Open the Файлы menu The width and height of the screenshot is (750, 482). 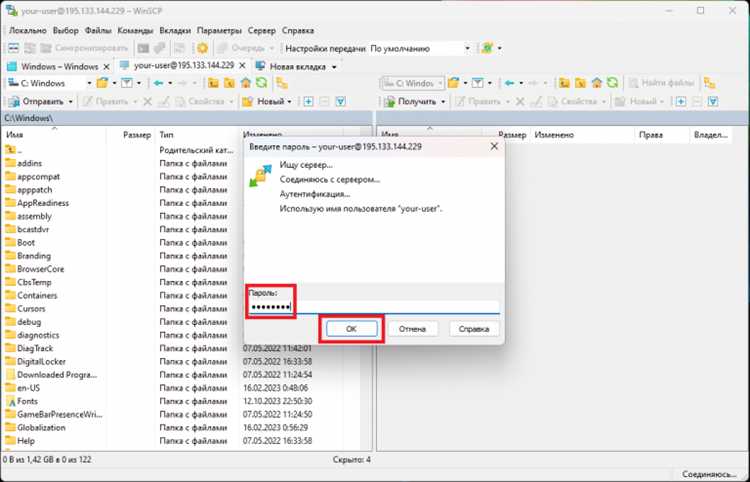pyautogui.click(x=98, y=31)
